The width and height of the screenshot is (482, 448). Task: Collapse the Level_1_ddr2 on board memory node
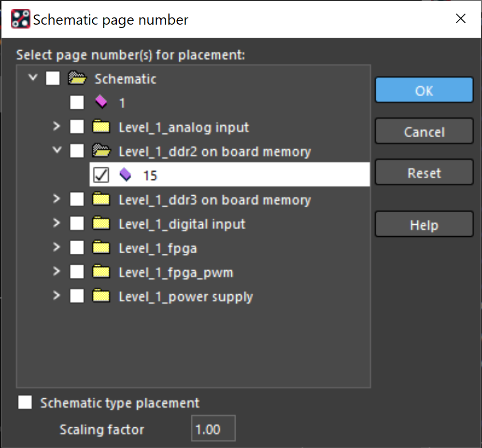click(x=57, y=150)
